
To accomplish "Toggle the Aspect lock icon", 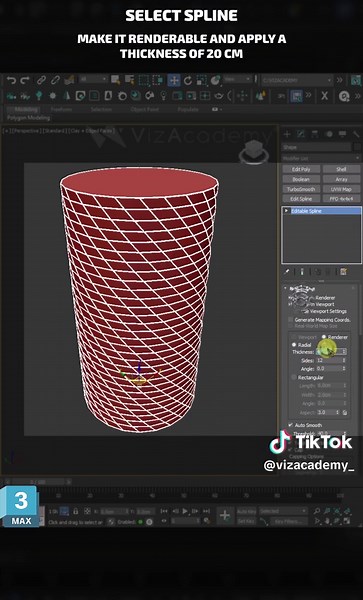I will tap(345, 412).
